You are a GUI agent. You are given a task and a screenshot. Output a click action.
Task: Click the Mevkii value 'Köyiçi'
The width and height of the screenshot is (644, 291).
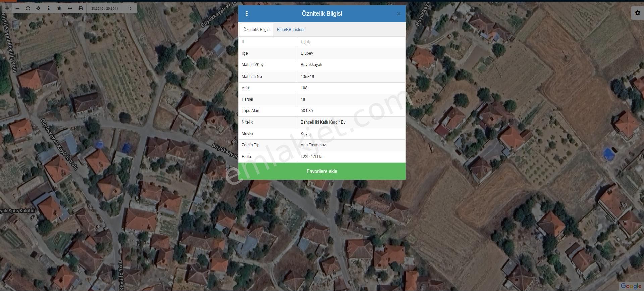coord(306,134)
